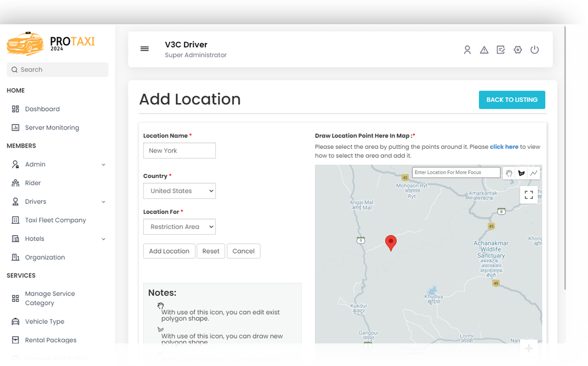Open the edit note icon in header

pos(500,50)
